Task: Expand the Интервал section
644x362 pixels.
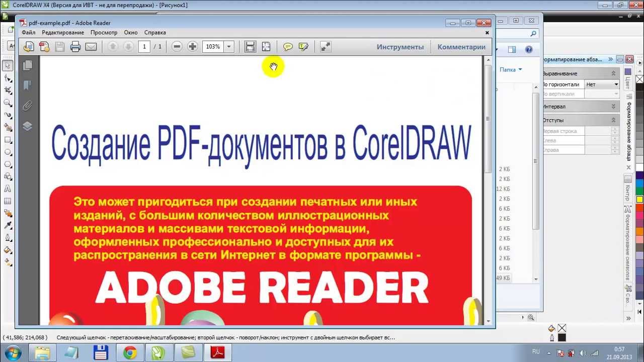Action: tap(613, 107)
